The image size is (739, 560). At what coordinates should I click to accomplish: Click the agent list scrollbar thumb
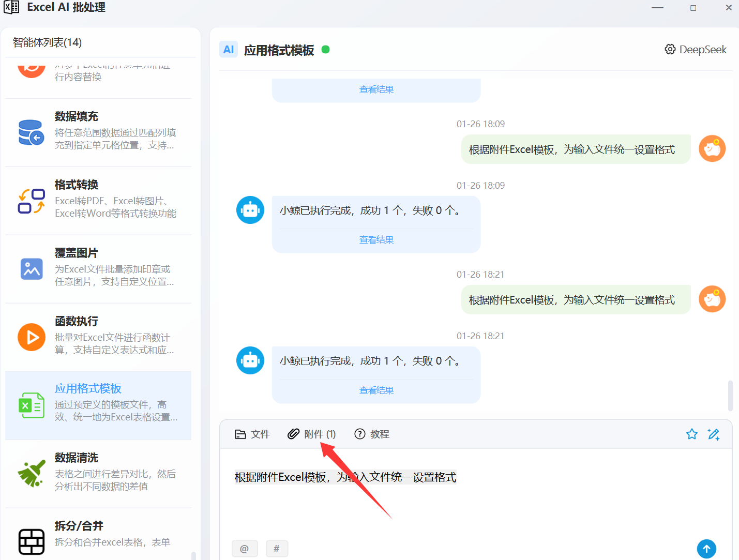[x=193, y=555]
